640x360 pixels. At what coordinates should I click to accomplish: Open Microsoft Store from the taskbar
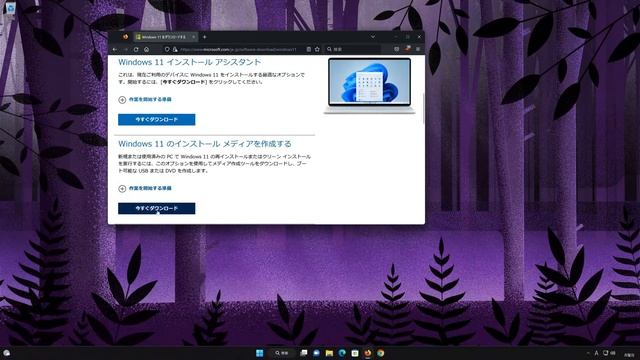click(x=355, y=353)
